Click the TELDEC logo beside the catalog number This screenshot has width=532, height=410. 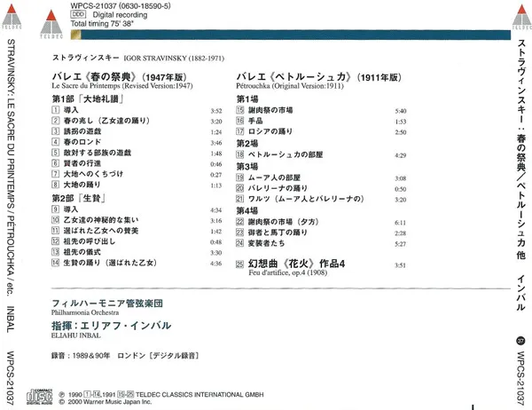click(x=51, y=24)
